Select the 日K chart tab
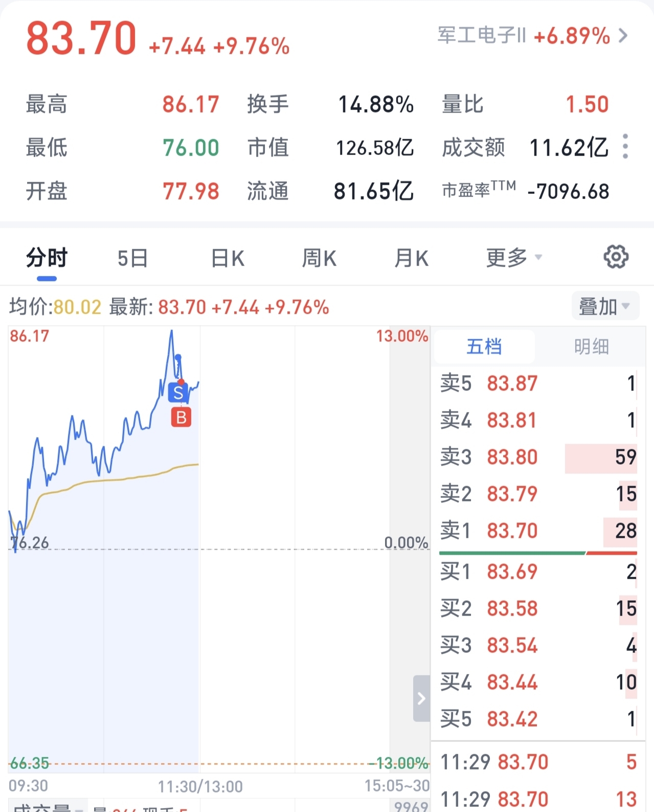Image resolution: width=654 pixels, height=812 pixels. coord(228,258)
